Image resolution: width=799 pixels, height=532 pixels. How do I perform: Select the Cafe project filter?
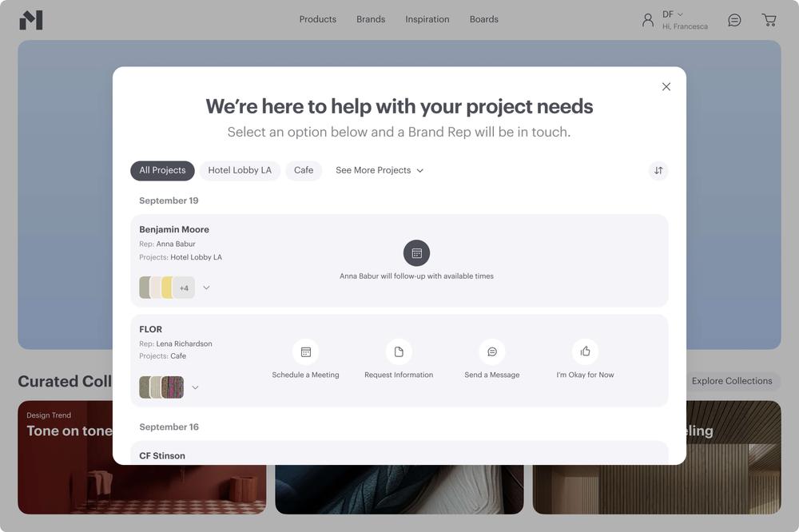(x=304, y=170)
